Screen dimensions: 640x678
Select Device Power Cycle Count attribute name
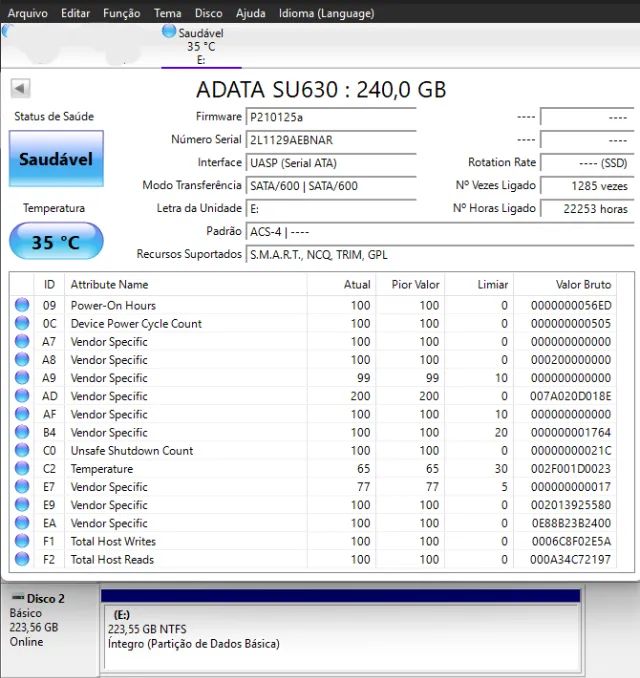136,324
